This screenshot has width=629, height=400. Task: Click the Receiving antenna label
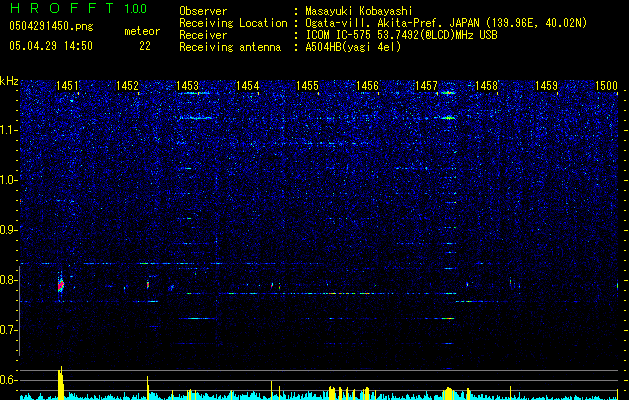230,47
